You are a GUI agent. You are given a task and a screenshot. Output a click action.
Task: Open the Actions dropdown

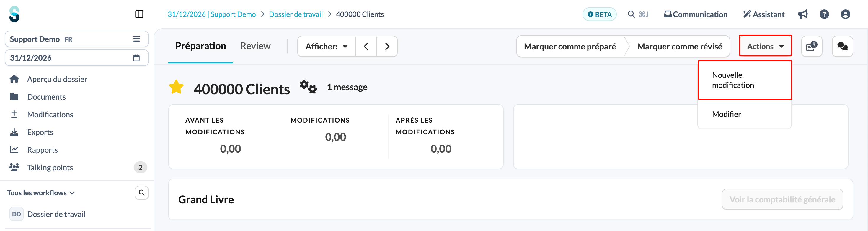[x=765, y=46]
